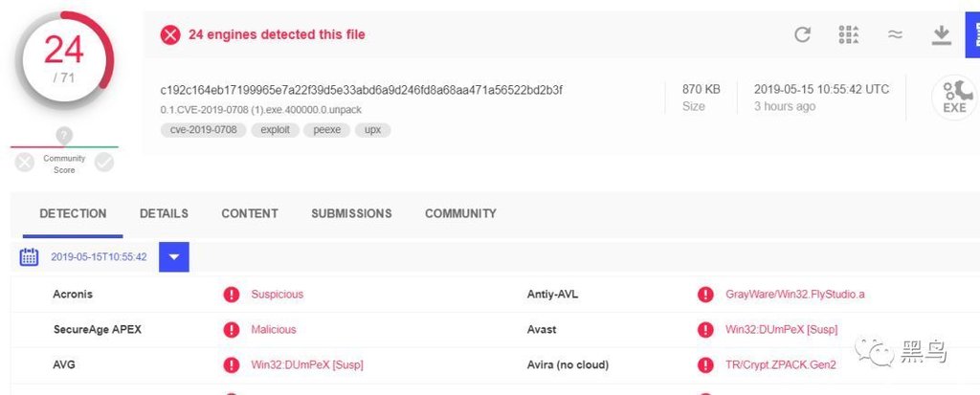Click the question mark above Community Score
980x395 pixels.
[64, 135]
